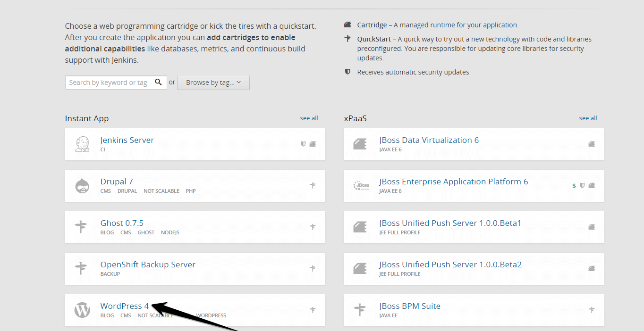Click the Ghost 0.7.5 signpost icon
The image size is (644, 331).
click(81, 227)
